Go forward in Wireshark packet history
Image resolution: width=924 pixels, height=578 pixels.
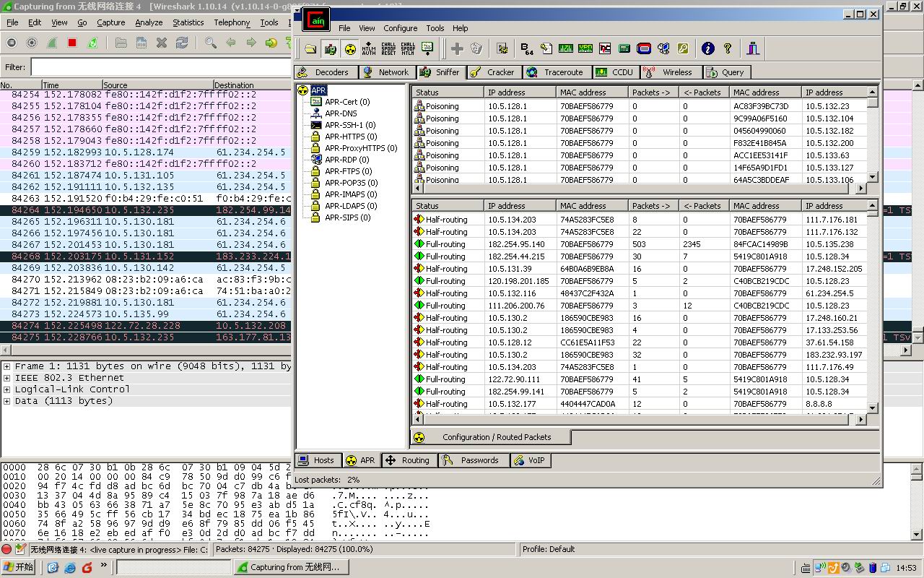click(x=250, y=43)
